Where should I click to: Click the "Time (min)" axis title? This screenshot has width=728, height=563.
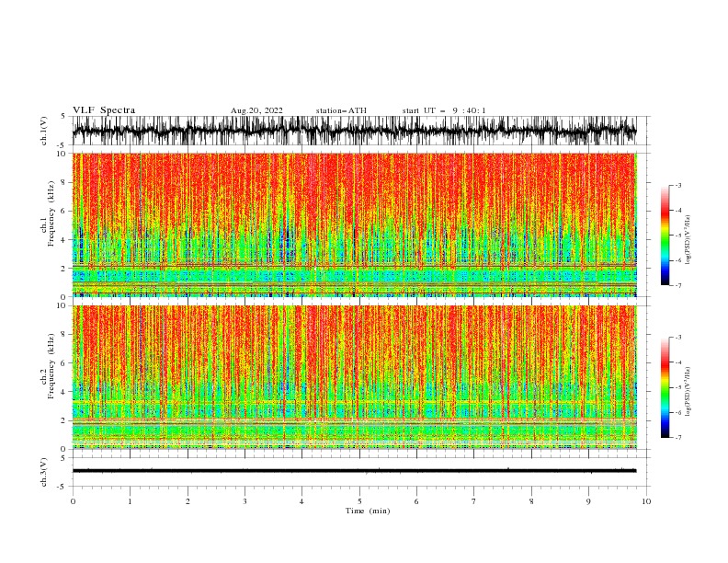(x=368, y=511)
